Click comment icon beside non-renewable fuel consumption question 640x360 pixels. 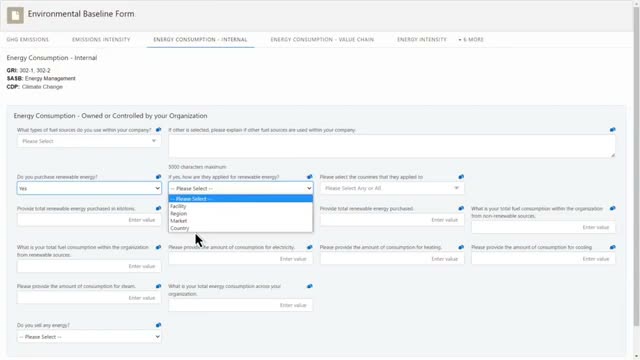pos(612,208)
